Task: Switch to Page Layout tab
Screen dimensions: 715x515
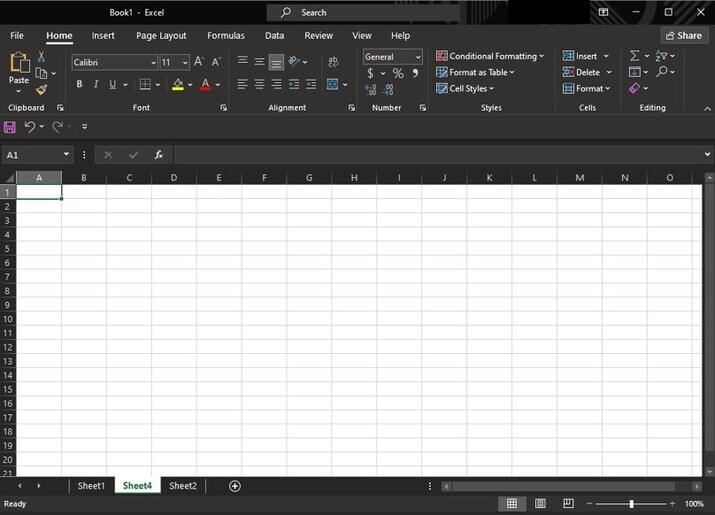Action: 161,36
